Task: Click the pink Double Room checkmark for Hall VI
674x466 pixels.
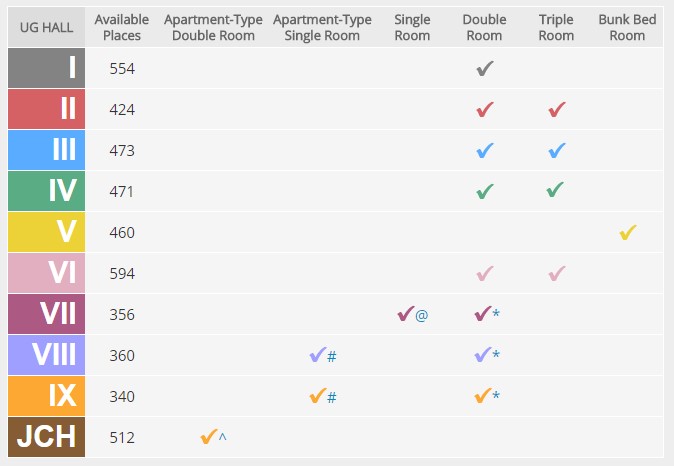Action: tap(485, 273)
